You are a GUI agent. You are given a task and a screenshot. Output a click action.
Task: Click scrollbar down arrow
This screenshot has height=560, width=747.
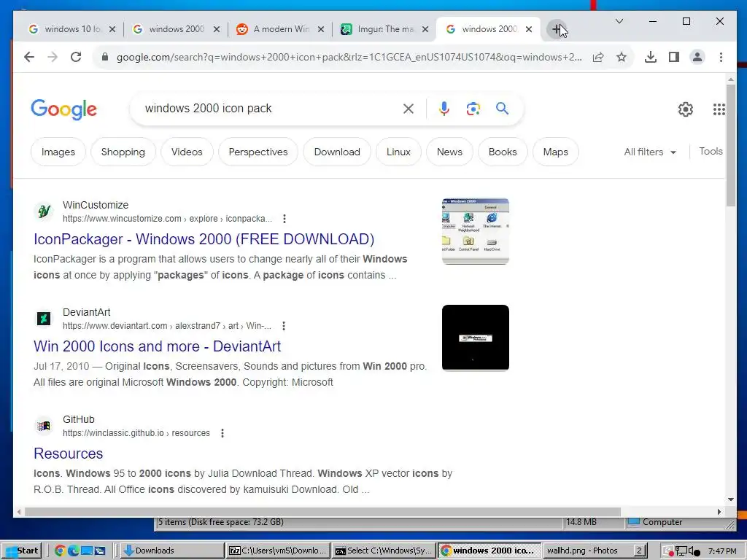[731, 499]
